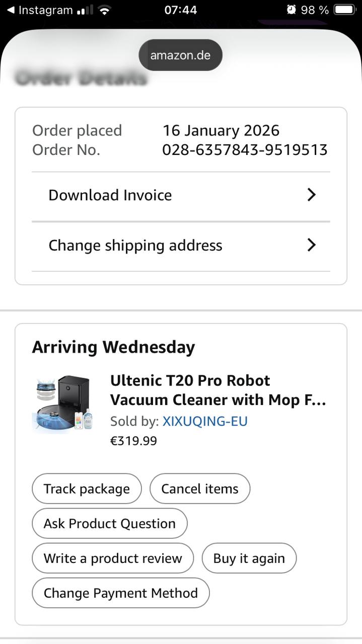
Task: Open the Ultenic T20 Pro product title
Action: [x=218, y=390]
